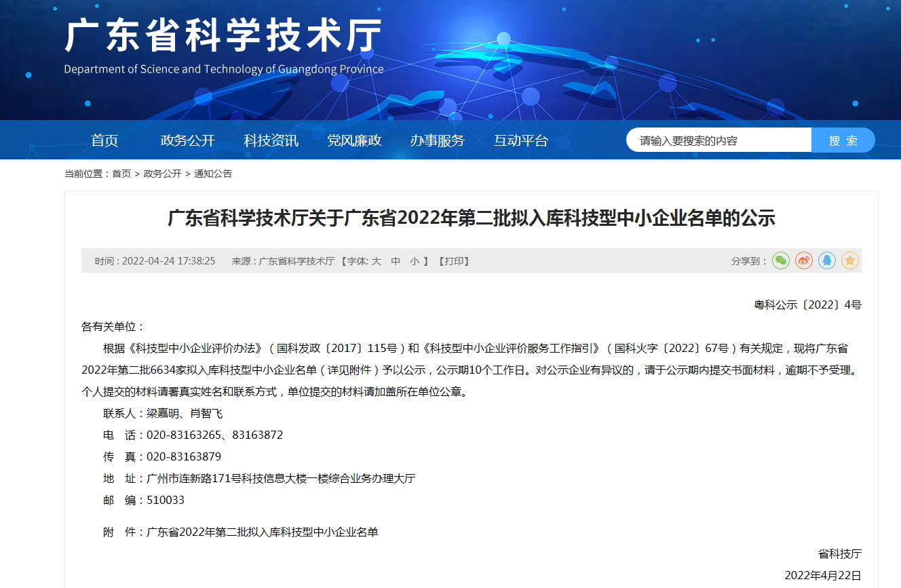Click the 打印 print link
Viewport: 901px width, 588px height.
tap(454, 261)
